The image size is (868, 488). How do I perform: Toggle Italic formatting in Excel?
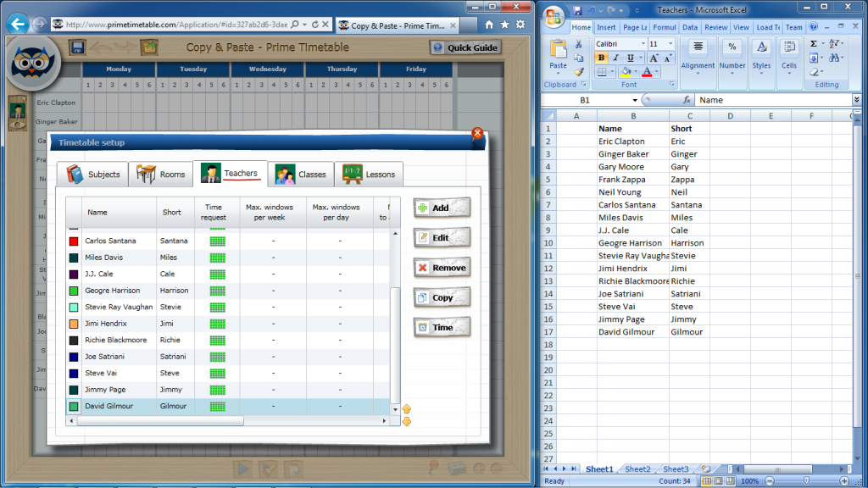(615, 58)
